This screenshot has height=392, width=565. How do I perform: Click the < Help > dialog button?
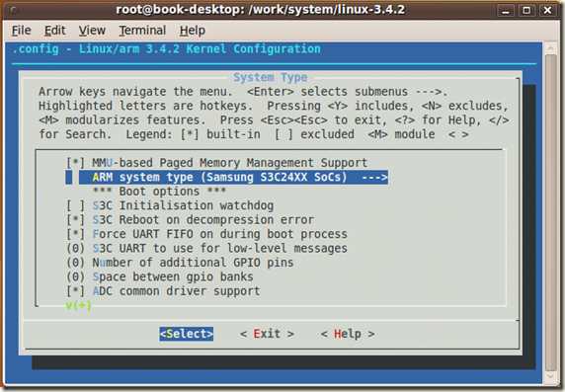348,334
